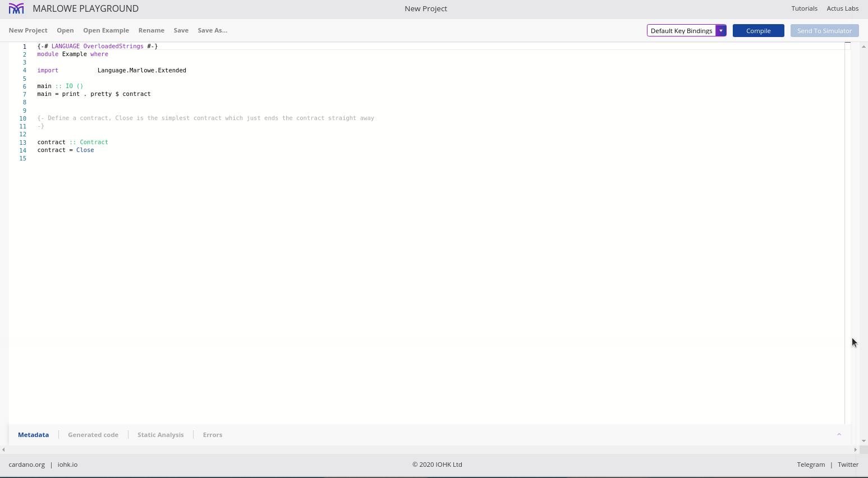868x478 pixels.
Task: Click the Telegram footer link
Action: [x=811, y=465]
